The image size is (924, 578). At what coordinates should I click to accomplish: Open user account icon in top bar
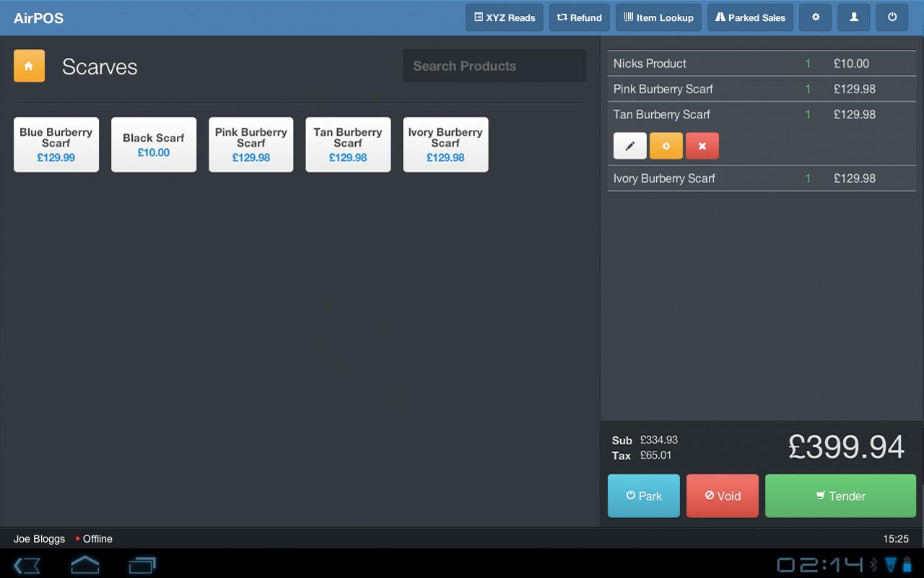tap(854, 17)
